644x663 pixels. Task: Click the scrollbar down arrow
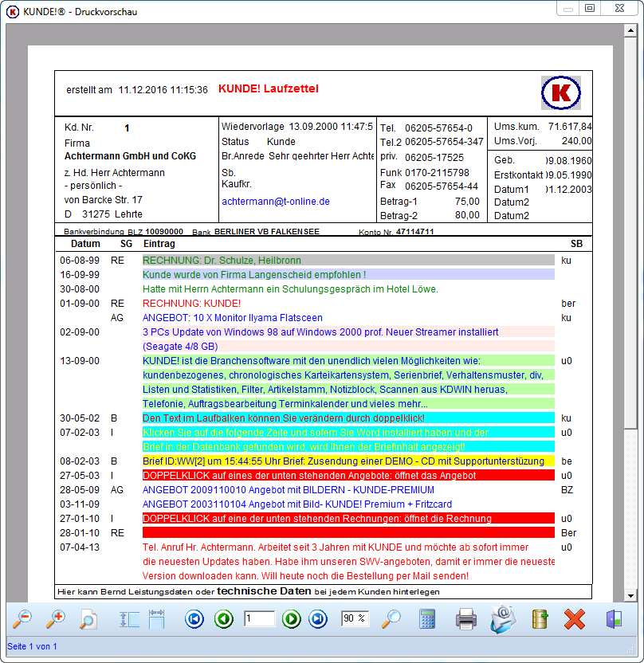point(630,596)
